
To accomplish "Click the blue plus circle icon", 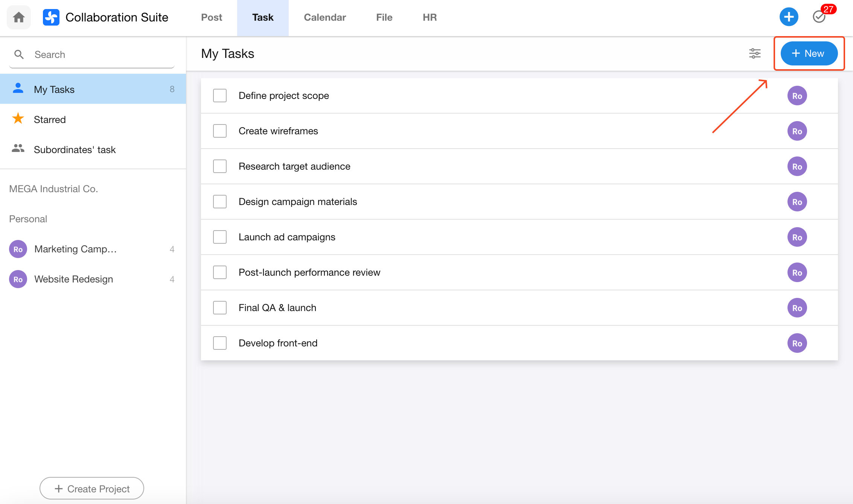I will [x=789, y=17].
